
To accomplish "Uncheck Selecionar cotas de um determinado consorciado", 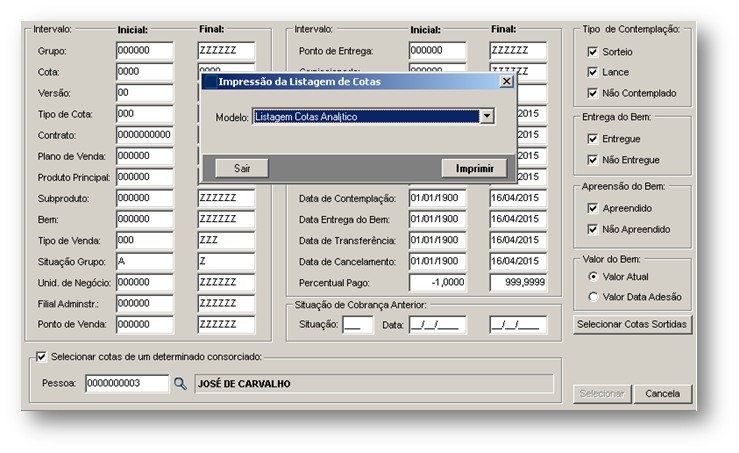I will coord(41,357).
